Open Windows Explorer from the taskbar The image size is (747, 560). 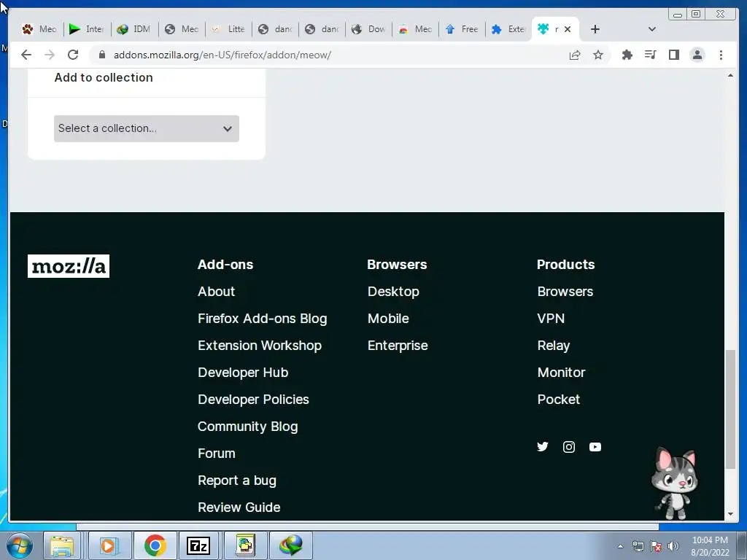(62, 545)
